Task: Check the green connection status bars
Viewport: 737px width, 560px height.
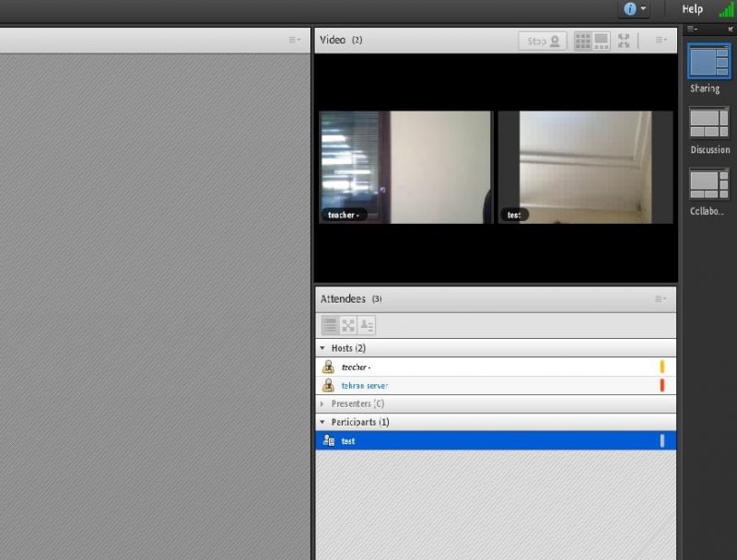Action: 726,9
